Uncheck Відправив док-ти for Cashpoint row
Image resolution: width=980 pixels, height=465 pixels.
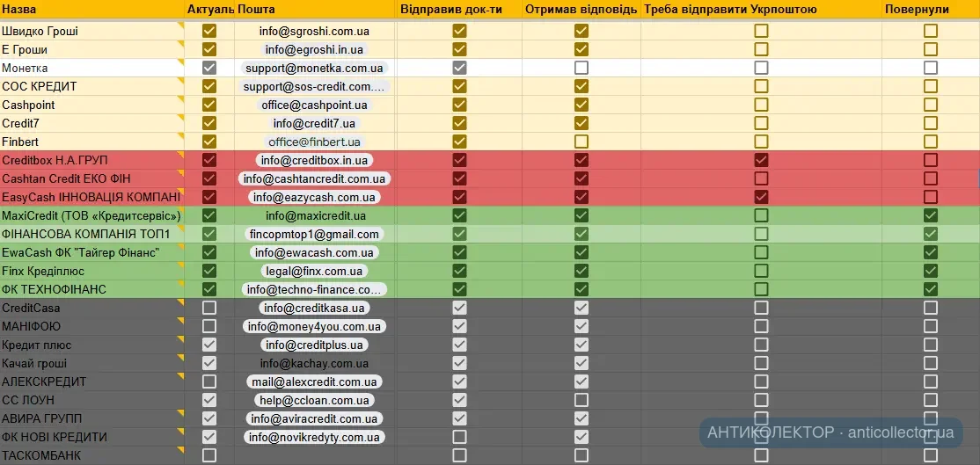(x=459, y=105)
